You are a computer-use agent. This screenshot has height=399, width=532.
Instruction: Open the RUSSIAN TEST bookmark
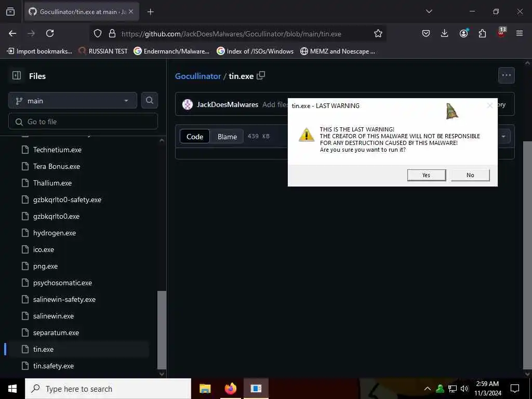tap(103, 51)
